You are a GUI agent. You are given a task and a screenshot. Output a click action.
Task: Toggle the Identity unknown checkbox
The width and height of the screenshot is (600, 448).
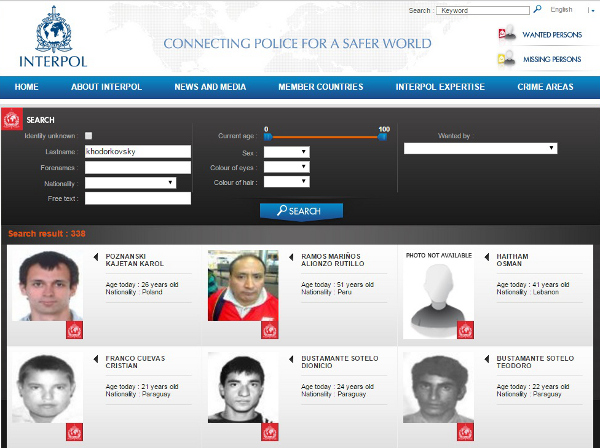[89, 136]
